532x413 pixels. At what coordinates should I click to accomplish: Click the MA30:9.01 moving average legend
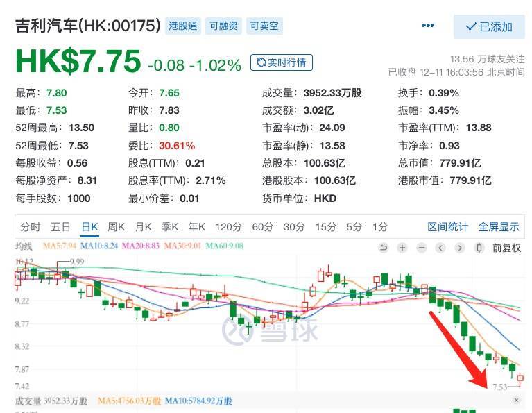[x=182, y=246]
